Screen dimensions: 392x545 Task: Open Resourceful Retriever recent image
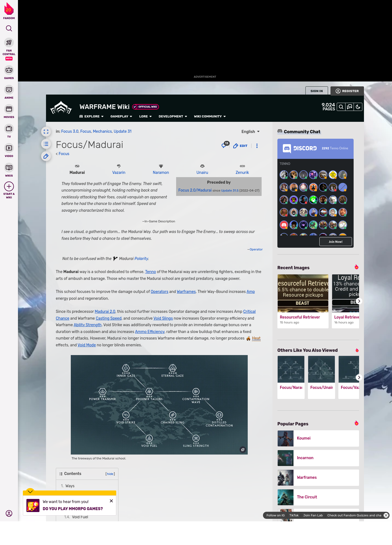pos(303,301)
